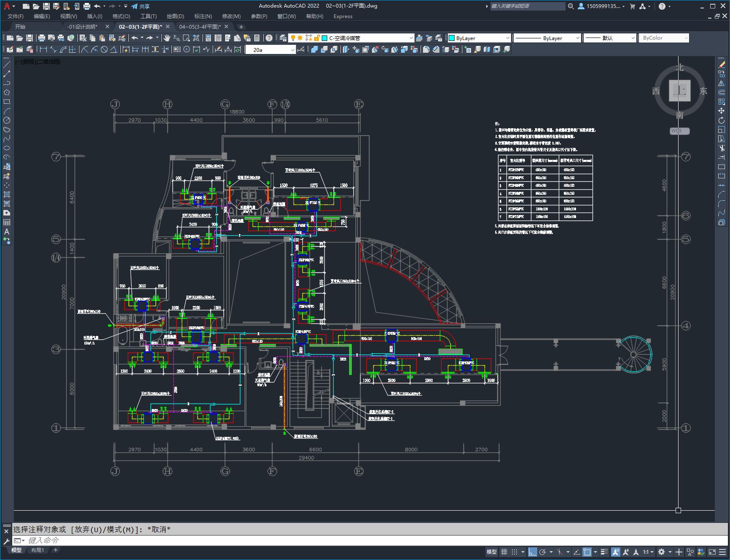Click the Plot printer icon in the toolbar
Viewport: 730px width, 560px height.
[42, 38]
